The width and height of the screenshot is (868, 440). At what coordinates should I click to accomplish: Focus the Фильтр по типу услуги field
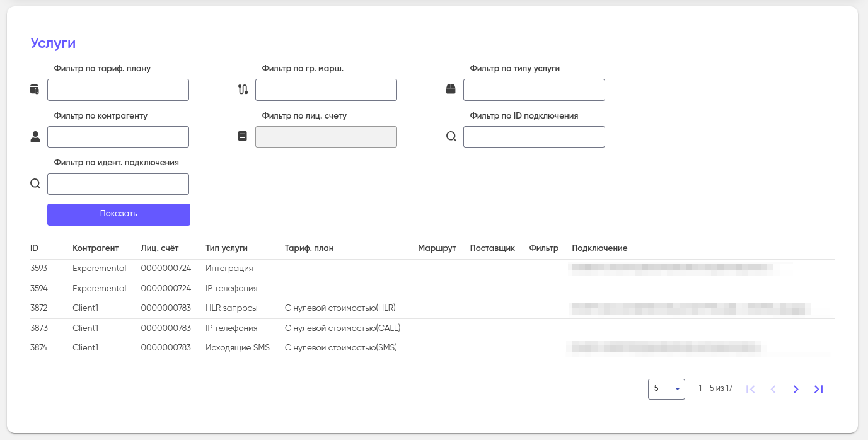point(534,90)
